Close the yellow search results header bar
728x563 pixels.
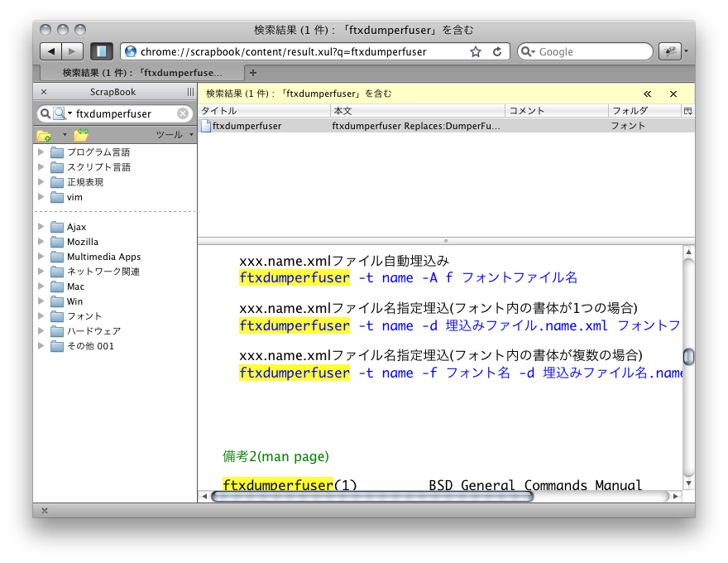click(x=673, y=94)
